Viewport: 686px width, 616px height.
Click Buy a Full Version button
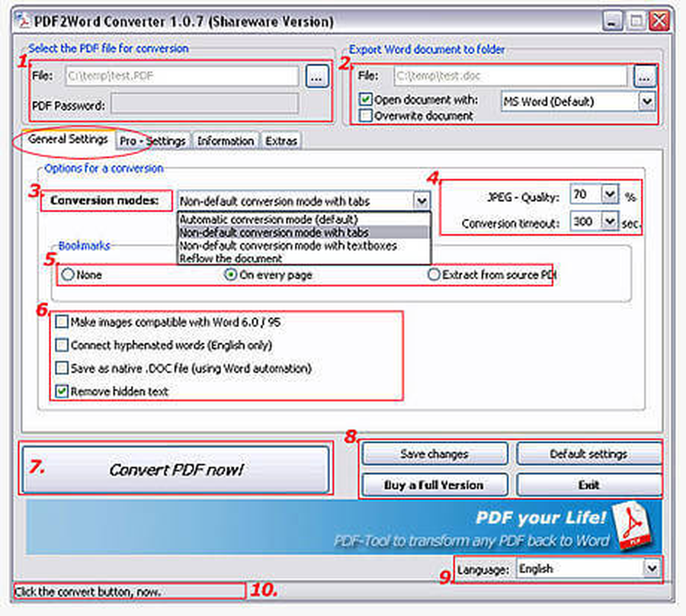[434, 485]
